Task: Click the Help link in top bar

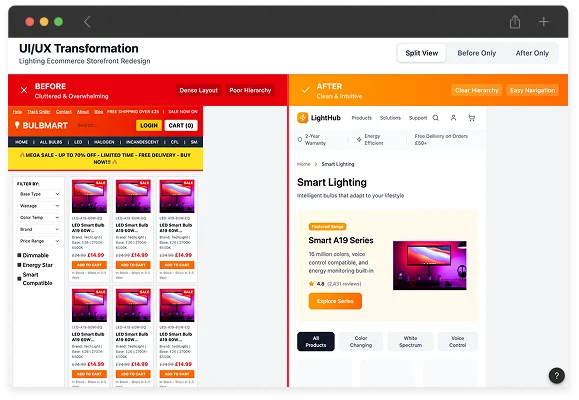Action: pyautogui.click(x=17, y=112)
